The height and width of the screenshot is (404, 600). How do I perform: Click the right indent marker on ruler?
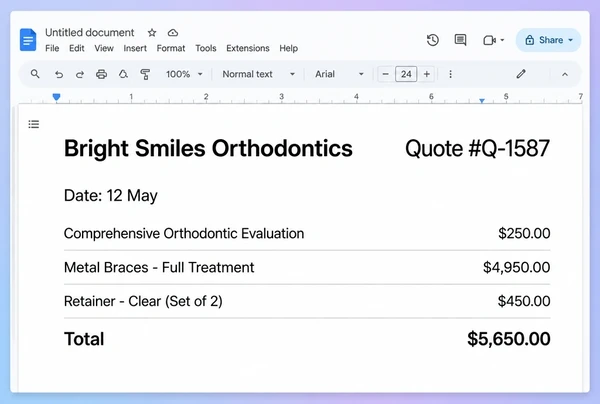pyautogui.click(x=482, y=101)
